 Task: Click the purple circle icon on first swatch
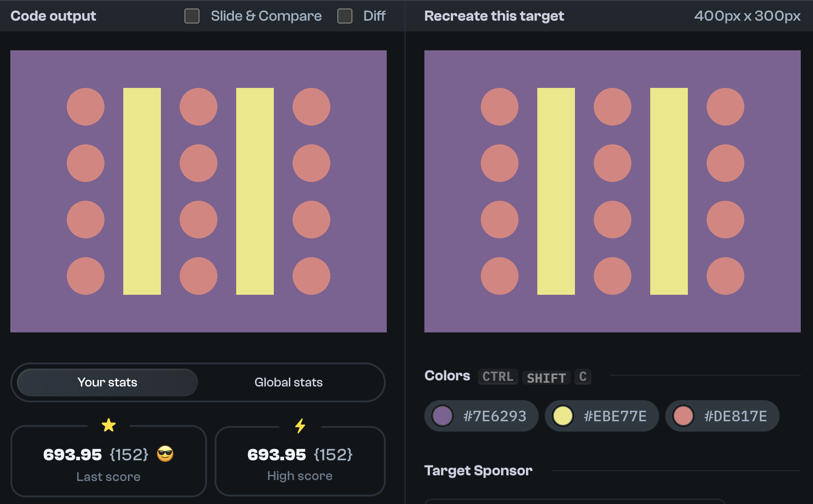442,416
